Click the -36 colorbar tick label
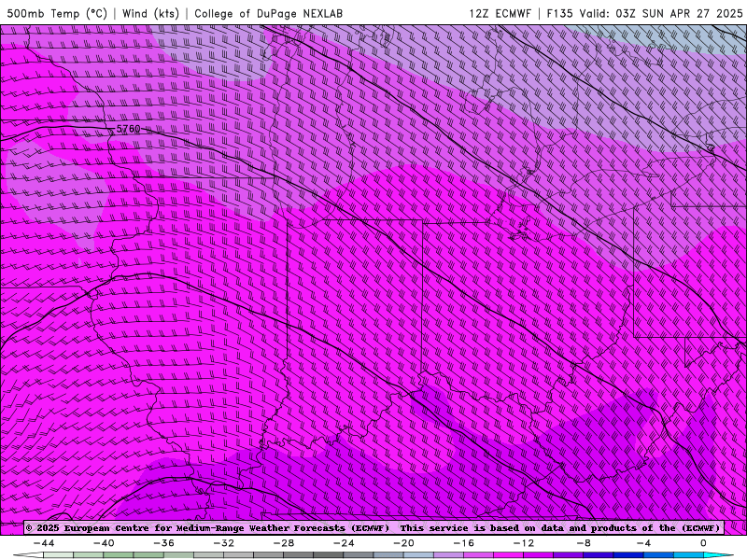 [x=163, y=543]
